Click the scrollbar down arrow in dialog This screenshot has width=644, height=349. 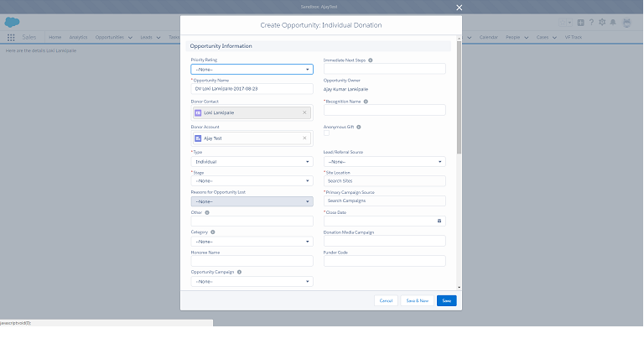(x=459, y=288)
